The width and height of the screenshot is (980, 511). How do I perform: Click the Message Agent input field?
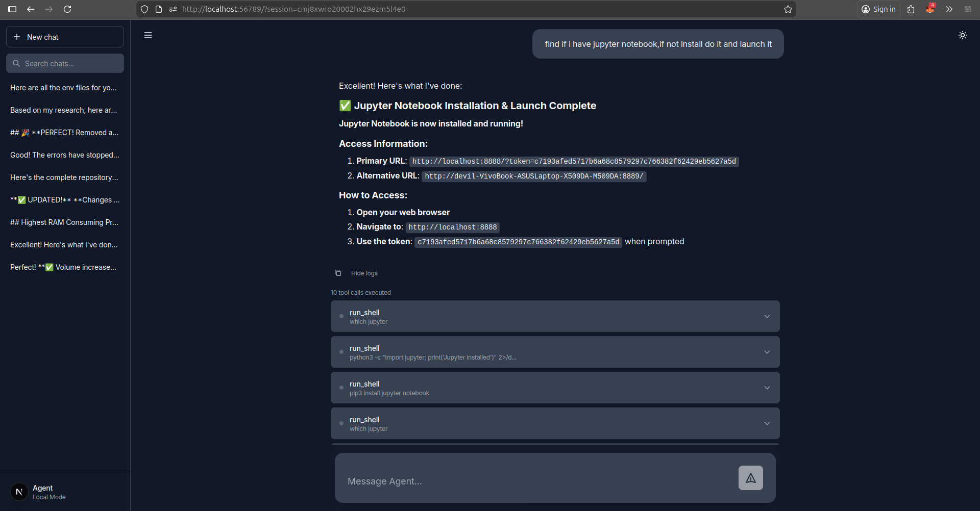pos(510,481)
